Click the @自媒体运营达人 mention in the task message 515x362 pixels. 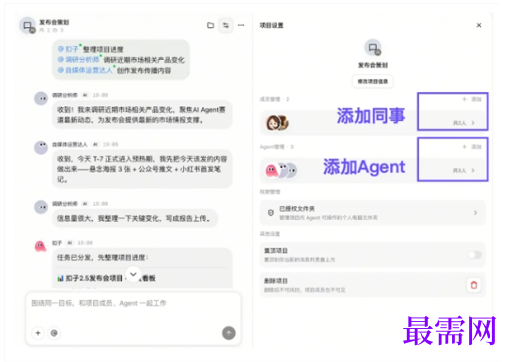[x=85, y=70]
